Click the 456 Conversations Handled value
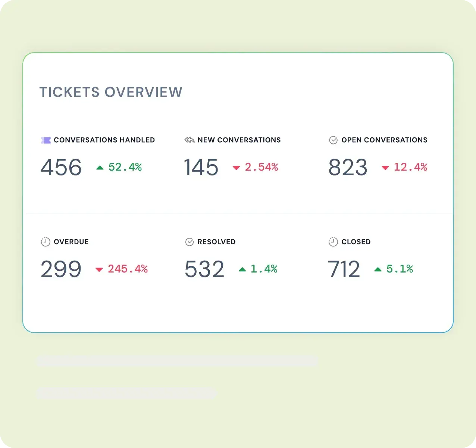 tap(61, 167)
